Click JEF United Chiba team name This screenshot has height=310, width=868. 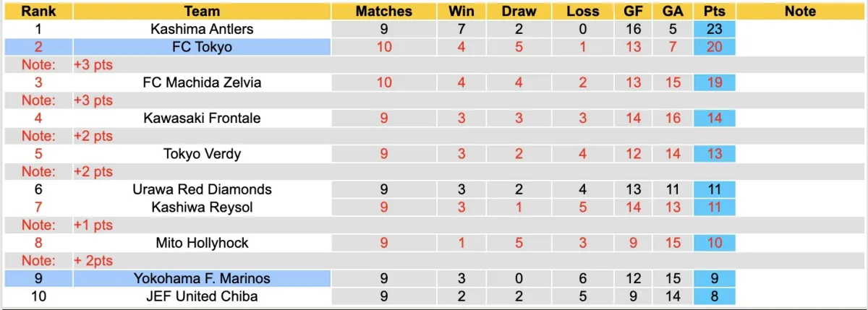202,296
